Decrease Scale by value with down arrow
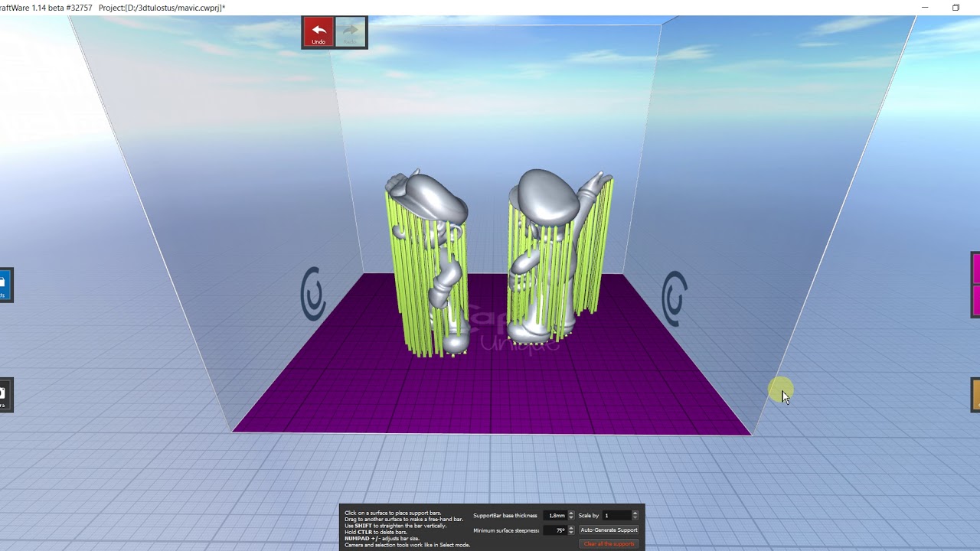The width and height of the screenshot is (980, 551). 635,518
